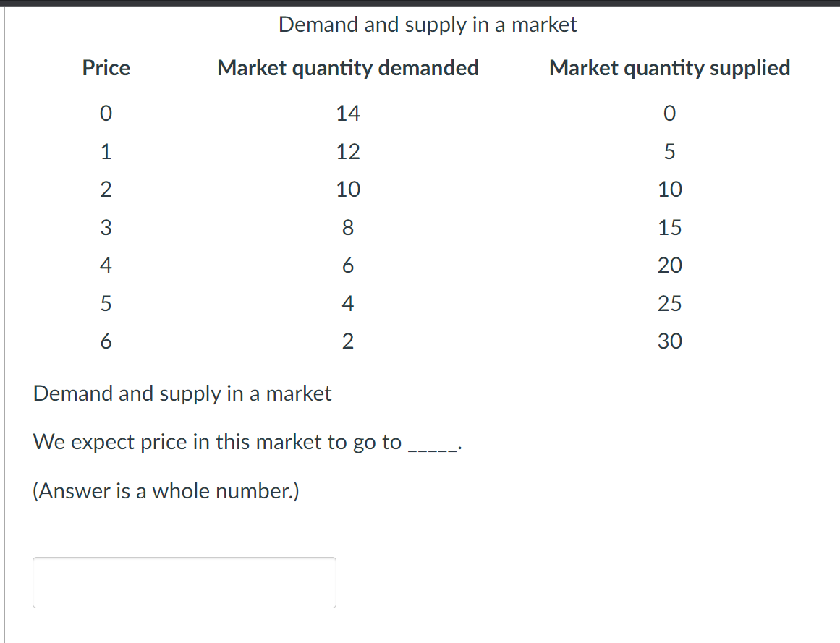
Task: Click quantity supplied value 30
Action: (669, 341)
